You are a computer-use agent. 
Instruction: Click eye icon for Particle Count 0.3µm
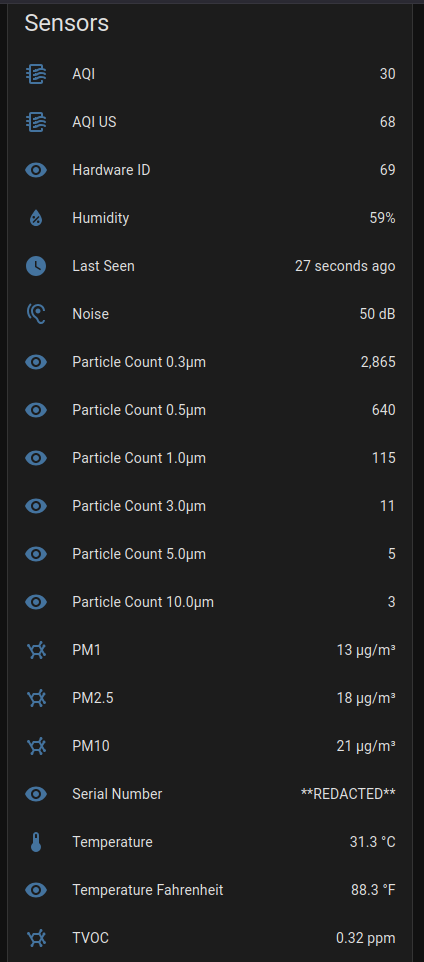(x=36, y=362)
